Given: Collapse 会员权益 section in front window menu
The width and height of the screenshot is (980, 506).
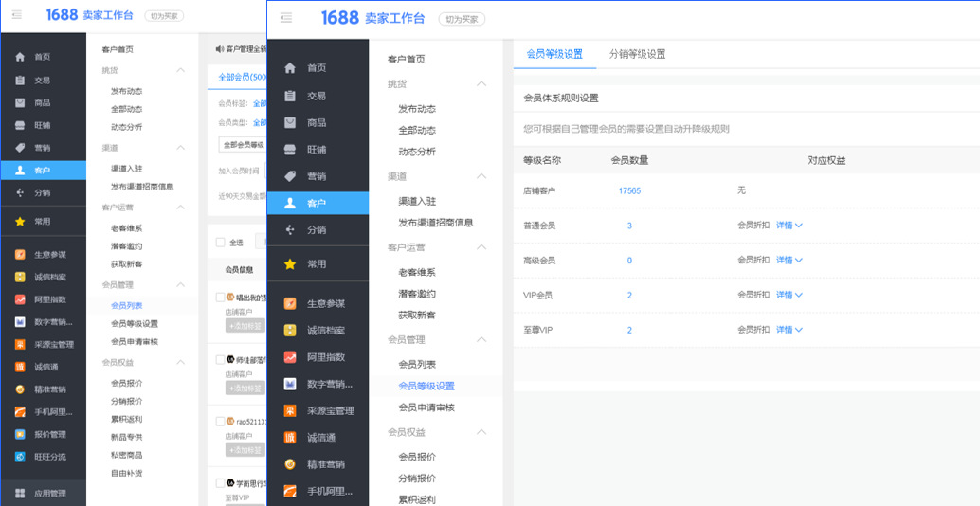Looking at the screenshot, I should tap(481, 432).
